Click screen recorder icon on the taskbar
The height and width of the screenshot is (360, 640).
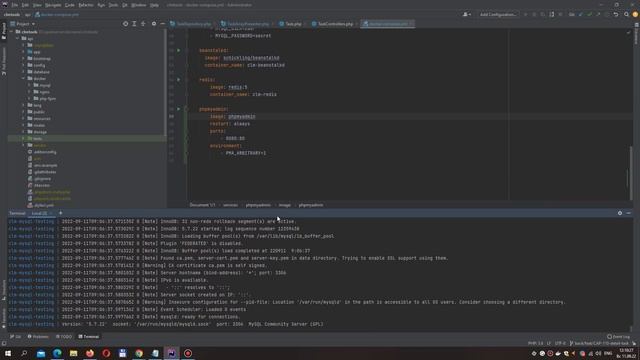pyautogui.click(x=188, y=353)
